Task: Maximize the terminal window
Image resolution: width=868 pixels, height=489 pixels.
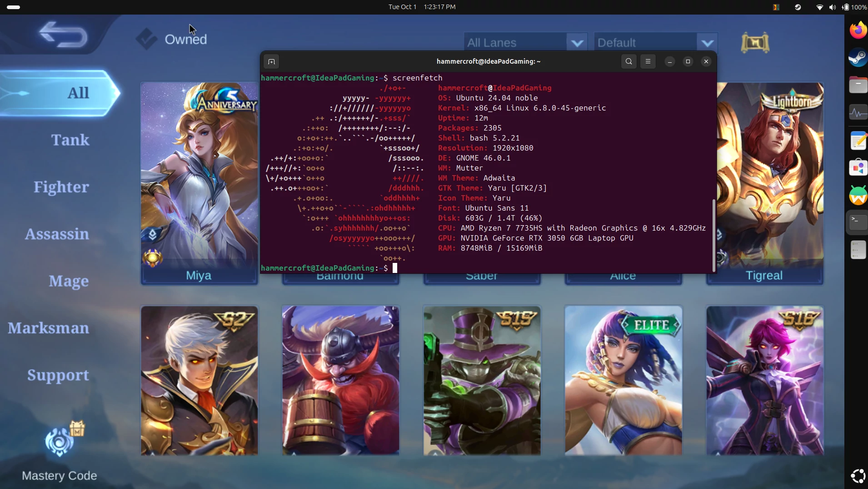Action: tap(688, 61)
